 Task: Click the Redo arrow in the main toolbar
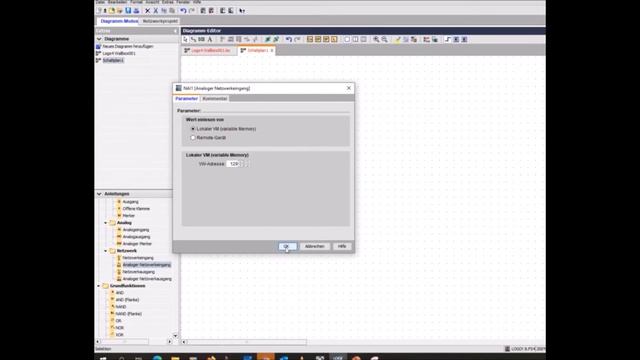click(x=191, y=11)
